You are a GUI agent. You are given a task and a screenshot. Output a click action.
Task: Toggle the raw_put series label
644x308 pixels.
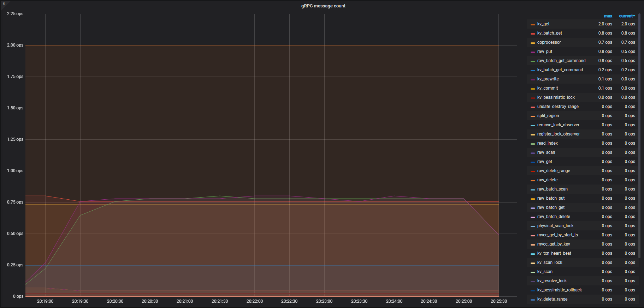[545, 52]
